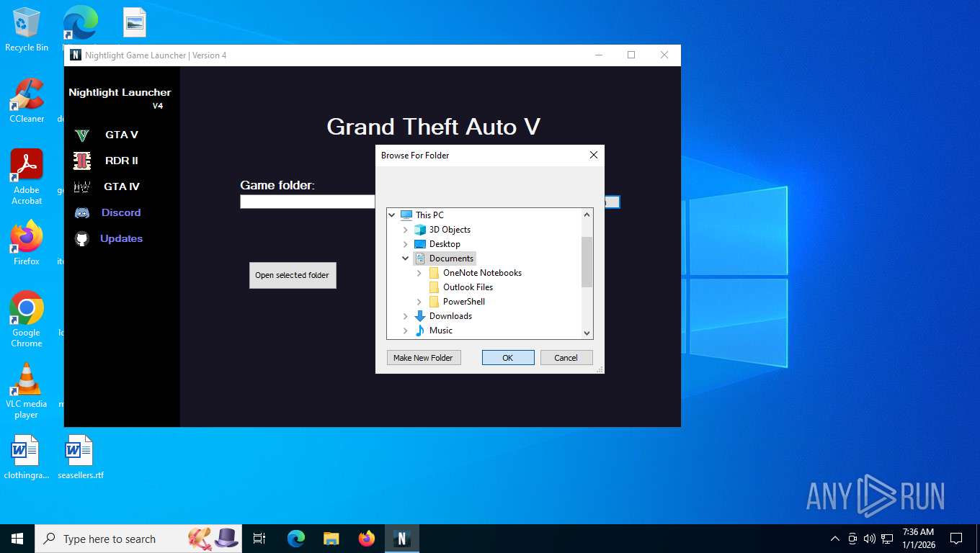Expand the Downloads tree node
The image size is (980, 553).
tap(406, 316)
